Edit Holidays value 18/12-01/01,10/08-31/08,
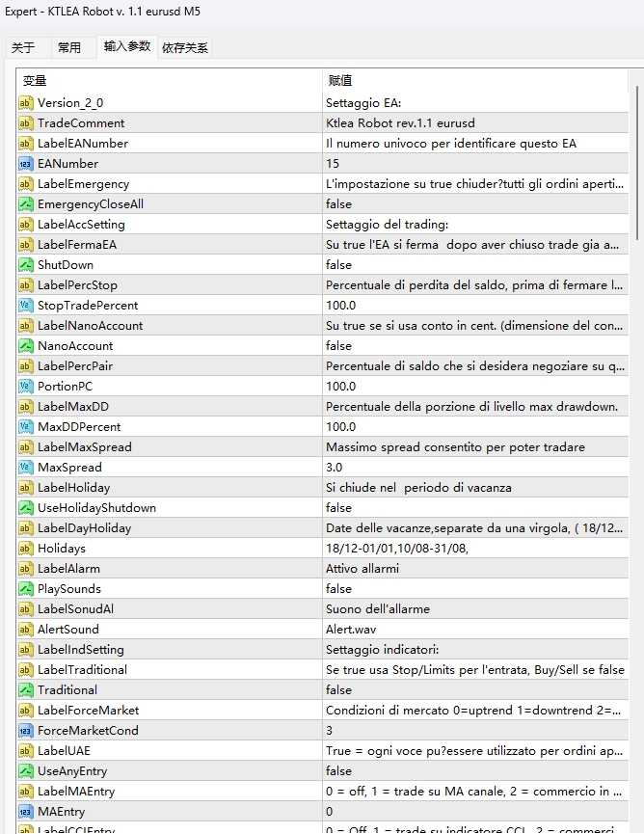This screenshot has height=834, width=644. 475,548
